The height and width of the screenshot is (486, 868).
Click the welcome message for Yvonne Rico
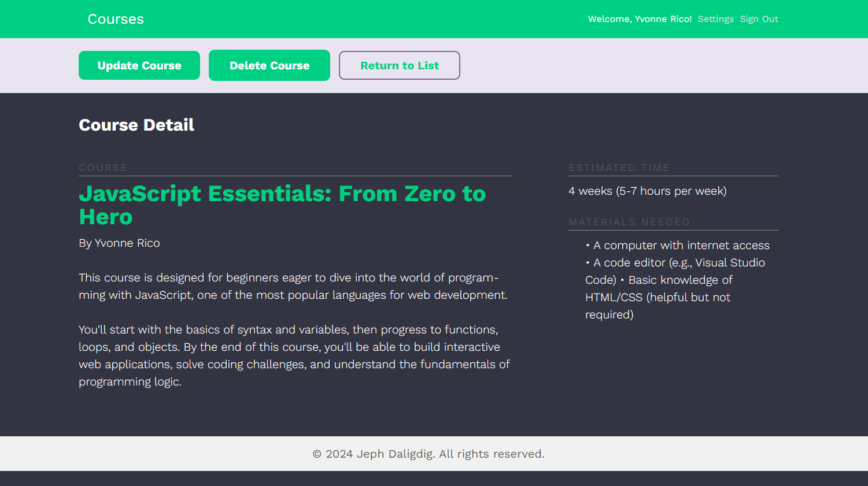[640, 19]
